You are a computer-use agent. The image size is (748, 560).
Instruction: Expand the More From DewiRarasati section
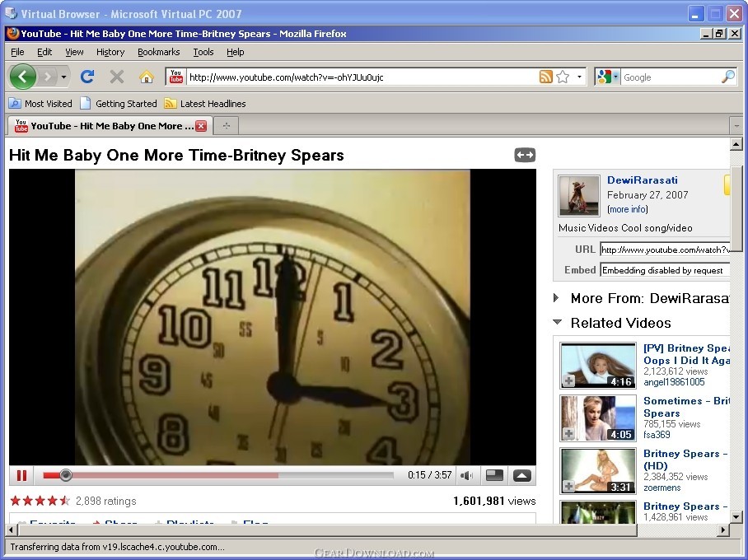(x=556, y=298)
